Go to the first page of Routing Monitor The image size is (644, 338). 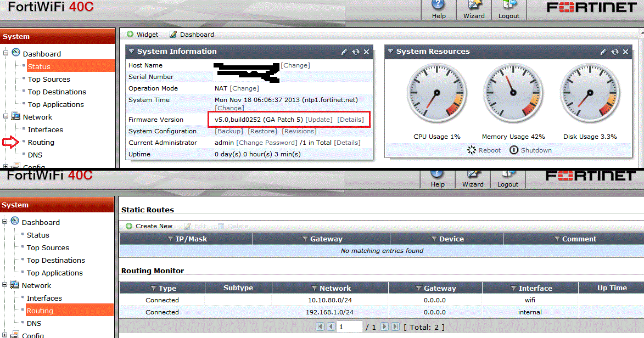pos(320,326)
